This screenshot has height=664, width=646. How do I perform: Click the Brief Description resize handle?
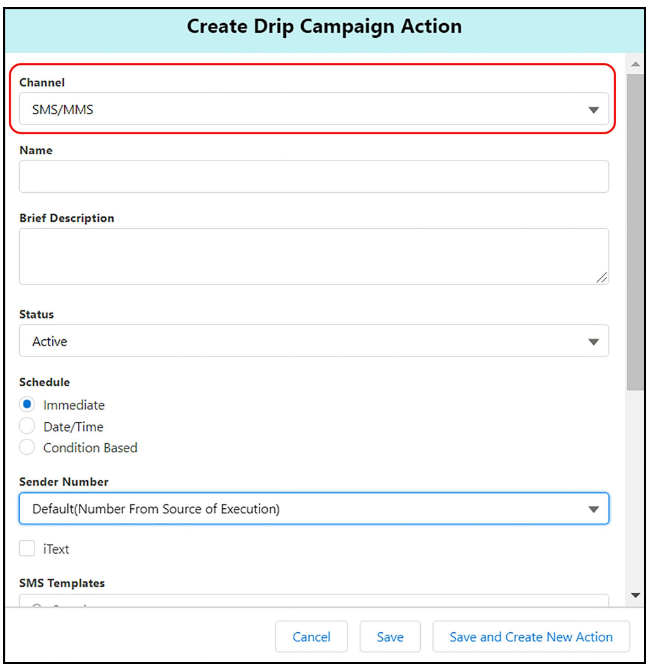[x=602, y=278]
